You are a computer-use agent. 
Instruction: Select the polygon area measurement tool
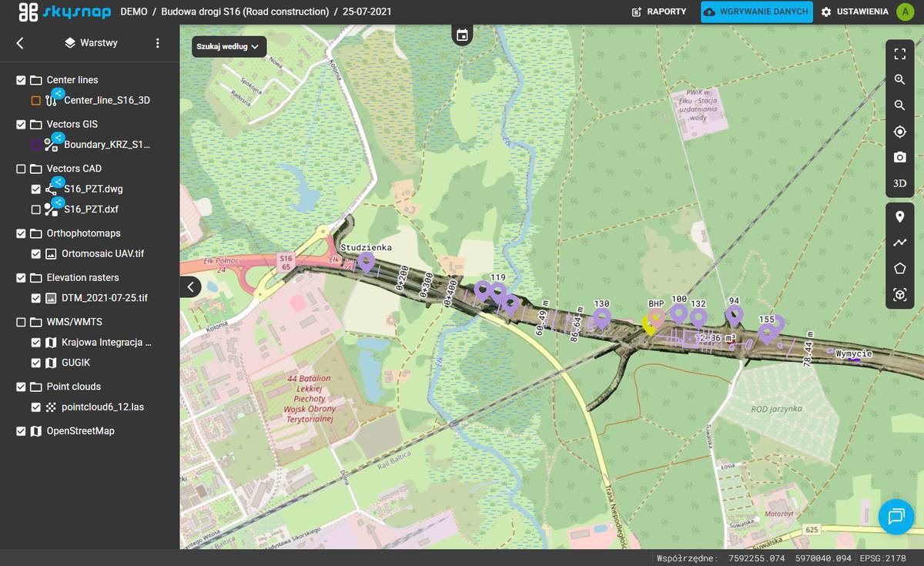point(899,269)
